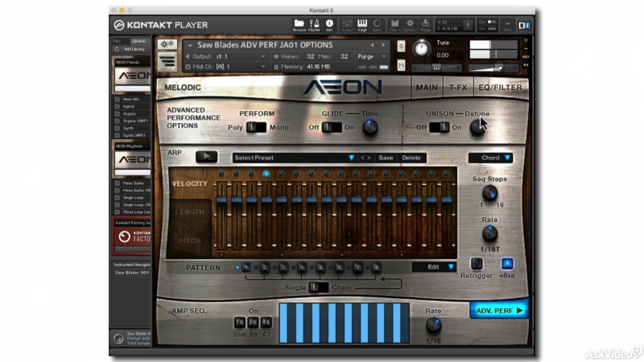644x362 pixels.
Task: Step presets with the < > arrows
Action: [365, 158]
